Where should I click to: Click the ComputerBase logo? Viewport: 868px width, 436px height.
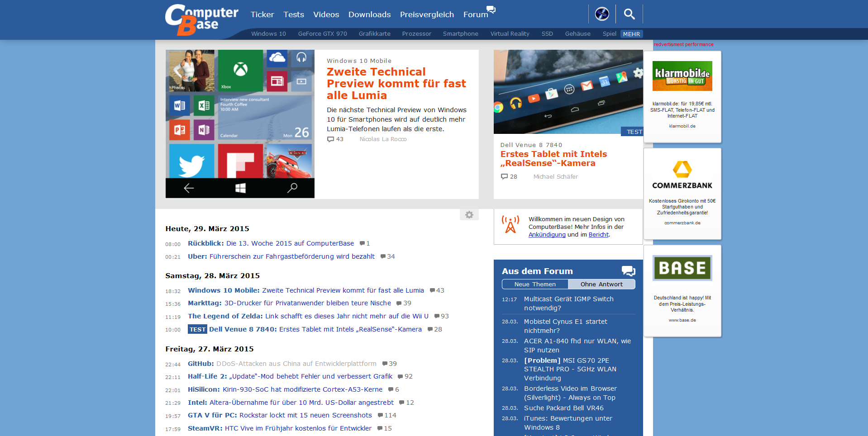(x=201, y=19)
